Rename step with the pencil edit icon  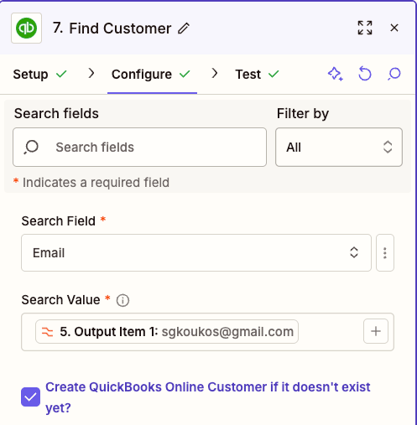(184, 28)
